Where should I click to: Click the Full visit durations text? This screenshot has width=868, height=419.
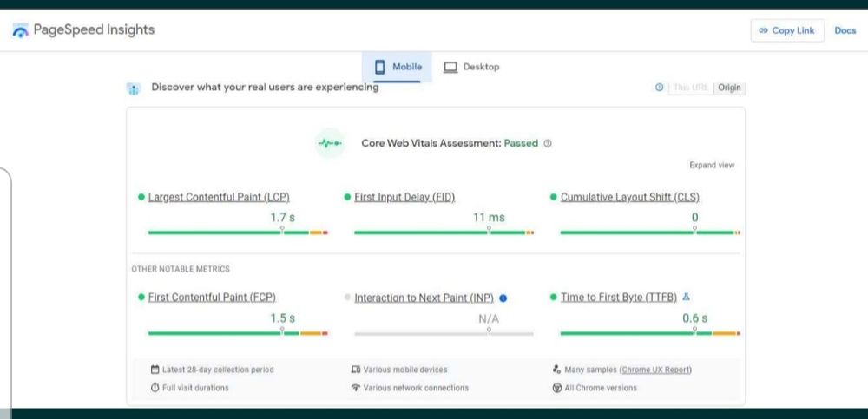coord(195,388)
